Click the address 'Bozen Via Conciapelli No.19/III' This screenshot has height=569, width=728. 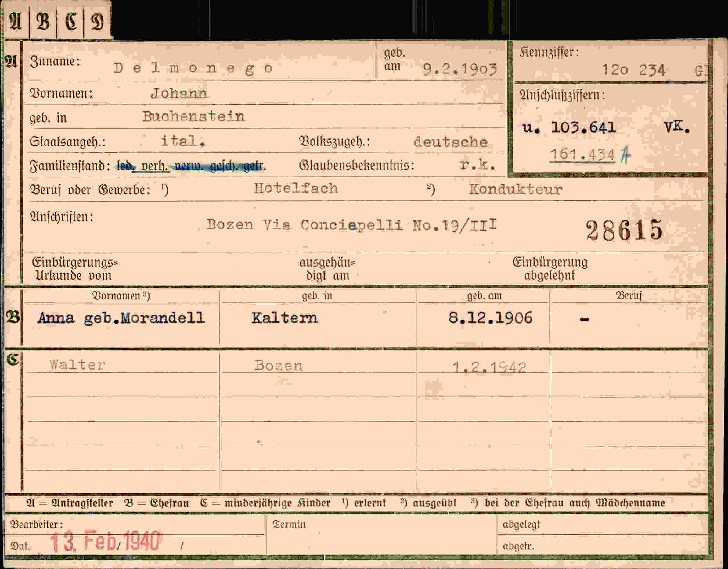coord(352,225)
